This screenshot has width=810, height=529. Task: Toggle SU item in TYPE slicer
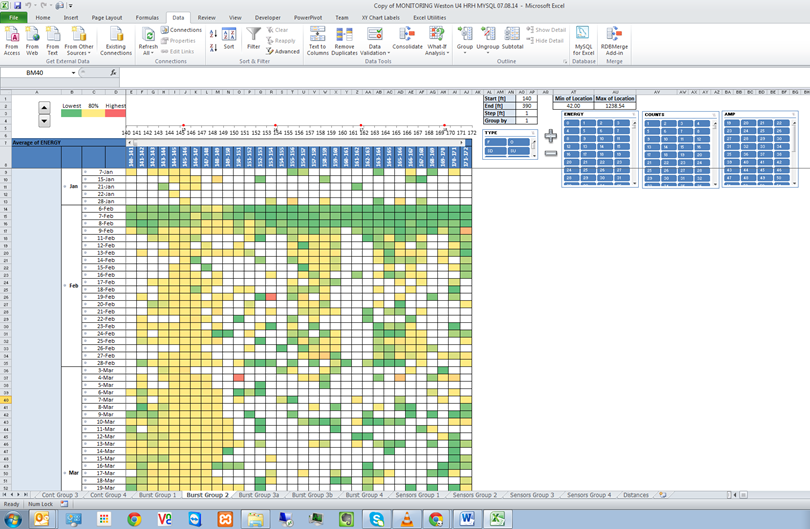point(519,151)
